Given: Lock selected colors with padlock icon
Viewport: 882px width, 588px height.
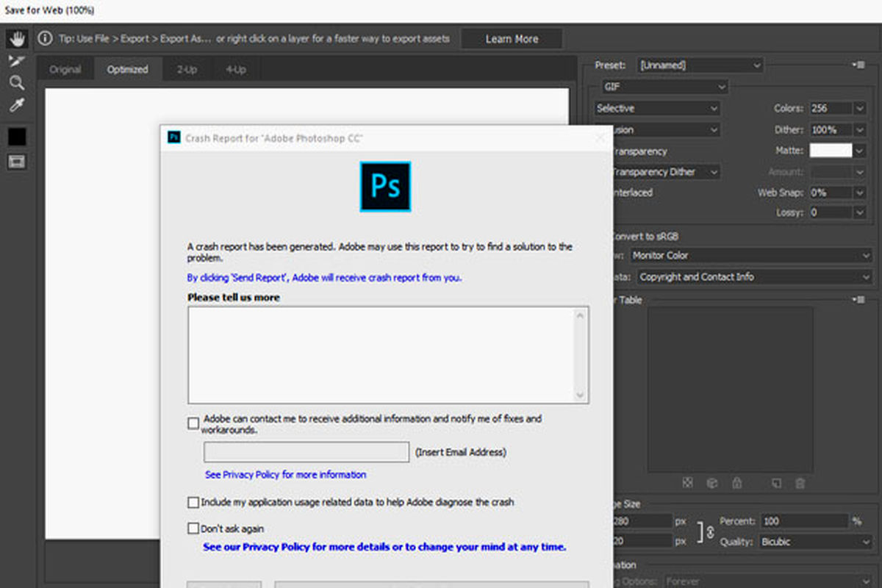Looking at the screenshot, I should pos(737,483).
